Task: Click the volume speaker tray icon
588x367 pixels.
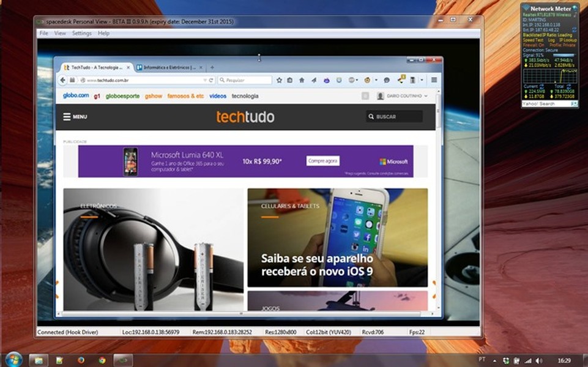Action: pyautogui.click(x=539, y=360)
